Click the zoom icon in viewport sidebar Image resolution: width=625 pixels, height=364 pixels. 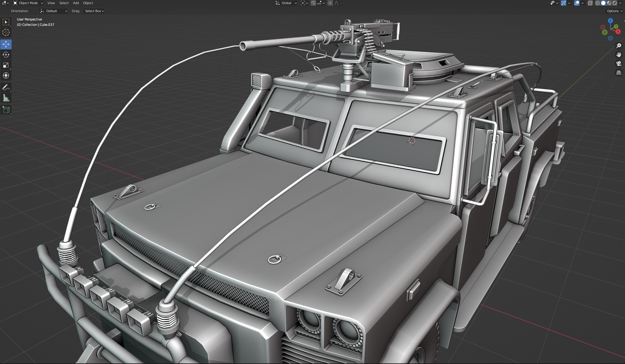click(x=619, y=45)
